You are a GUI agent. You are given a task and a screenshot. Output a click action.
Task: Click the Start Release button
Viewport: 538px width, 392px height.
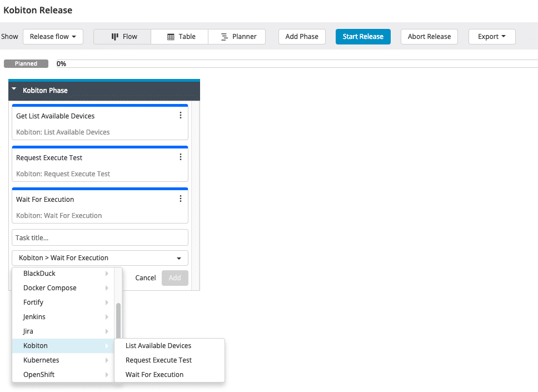click(363, 37)
